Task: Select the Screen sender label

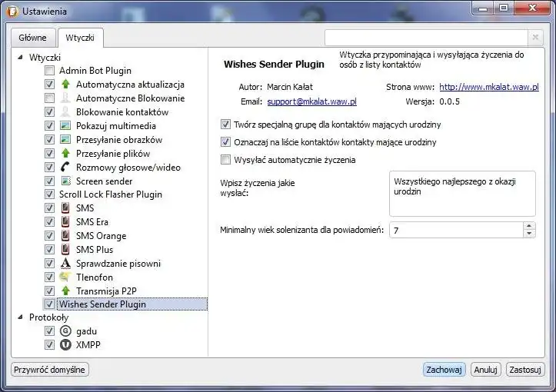Action: (x=105, y=181)
